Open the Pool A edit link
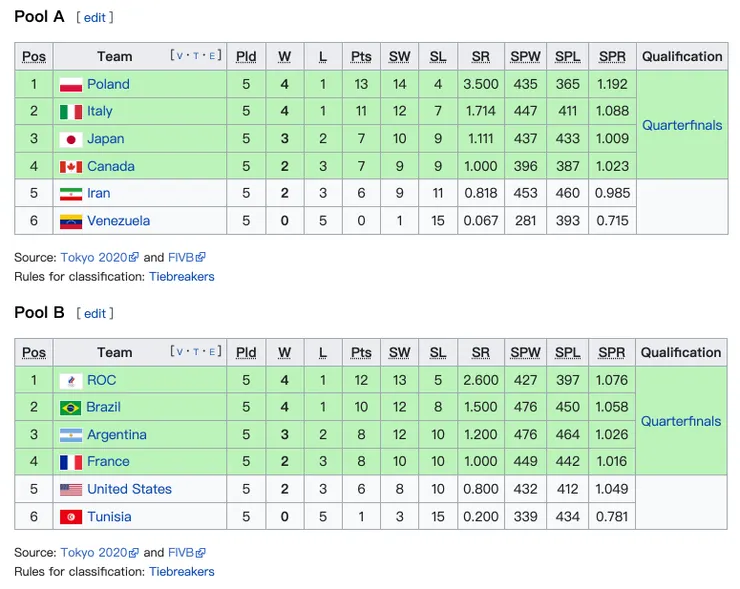Screen dimensions: 740x589 click(94, 17)
